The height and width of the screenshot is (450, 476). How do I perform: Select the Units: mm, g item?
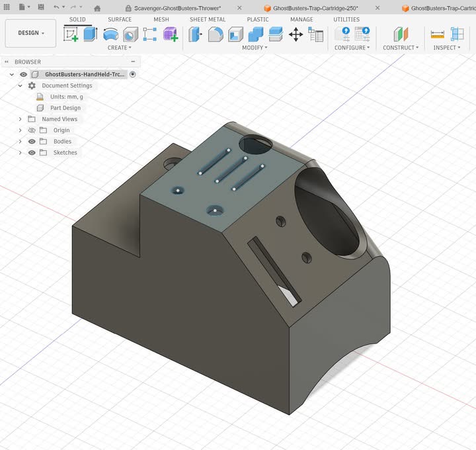click(66, 97)
